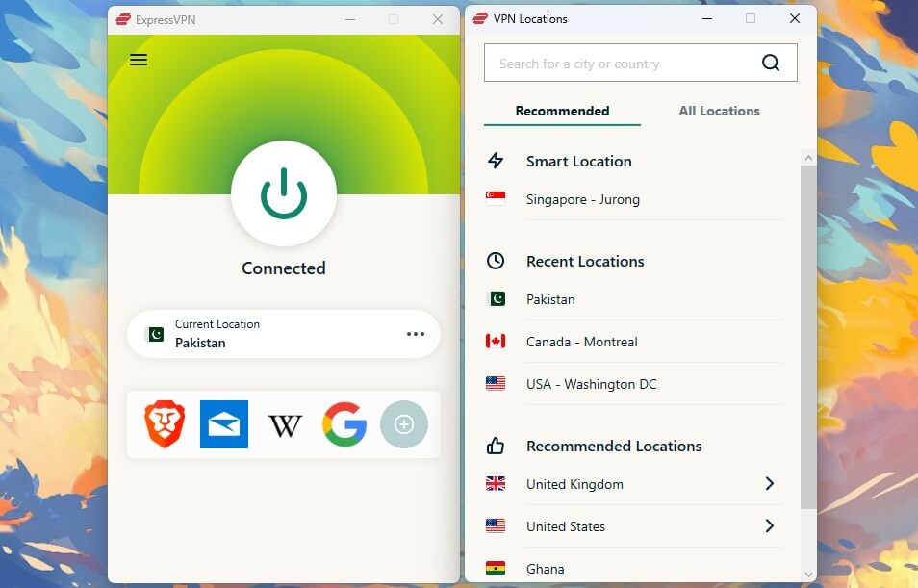Screen dimensions: 918x588
Task: Click the United Kingdom flag icon
Action: point(496,483)
